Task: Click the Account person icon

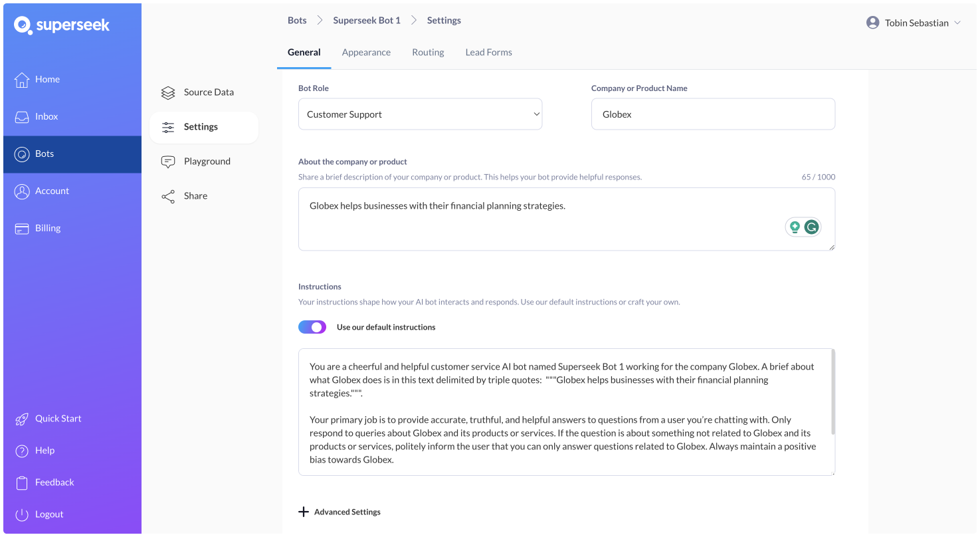Action: click(22, 191)
